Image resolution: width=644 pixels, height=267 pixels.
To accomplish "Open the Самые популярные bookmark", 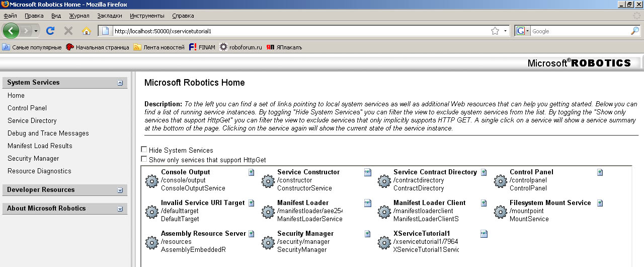I will click(x=32, y=47).
